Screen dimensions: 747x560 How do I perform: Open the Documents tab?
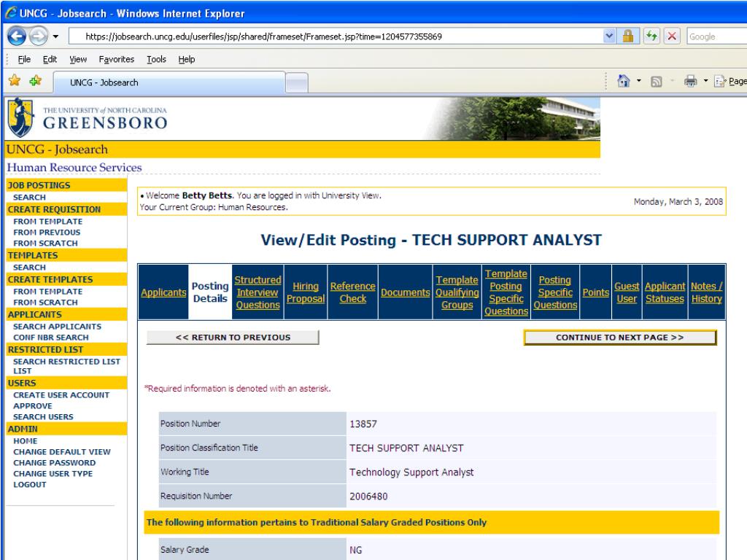[x=406, y=292]
